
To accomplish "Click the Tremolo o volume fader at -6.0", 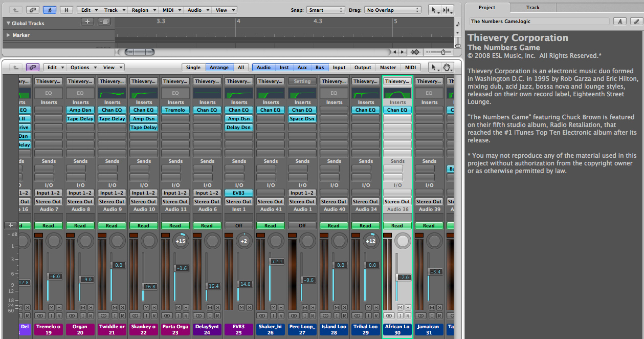I will pos(54,276).
